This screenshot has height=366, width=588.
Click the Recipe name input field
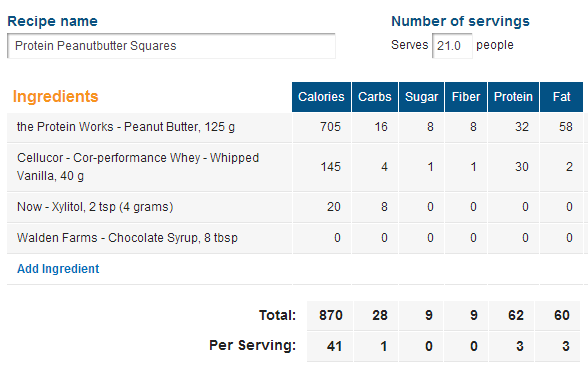tap(171, 46)
